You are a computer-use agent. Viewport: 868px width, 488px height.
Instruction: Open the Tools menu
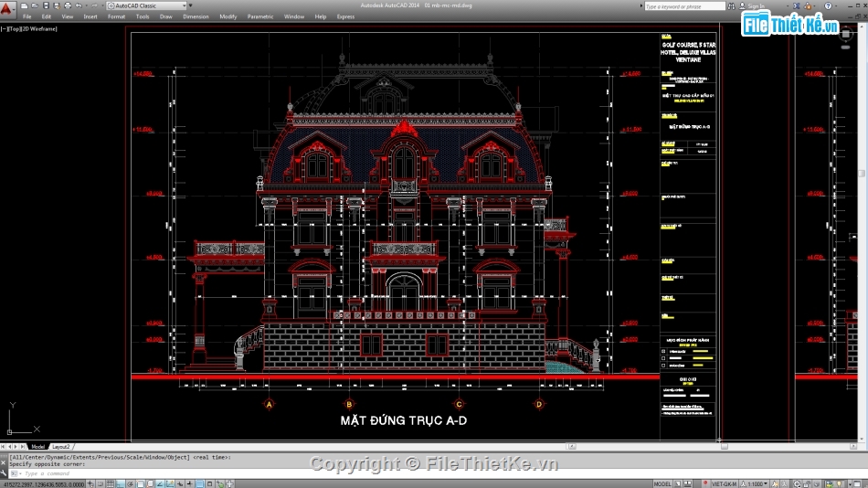(x=143, y=16)
